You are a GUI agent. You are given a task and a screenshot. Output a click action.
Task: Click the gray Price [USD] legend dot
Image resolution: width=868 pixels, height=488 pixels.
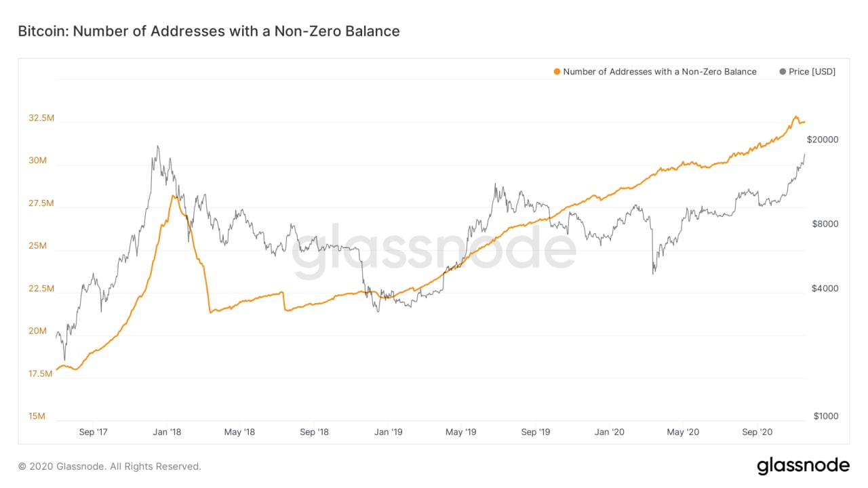[x=783, y=72]
